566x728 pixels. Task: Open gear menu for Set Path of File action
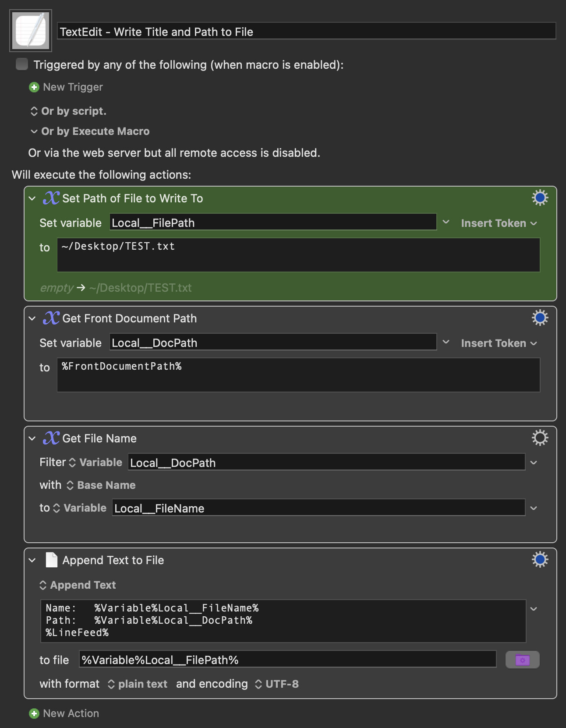coord(540,198)
